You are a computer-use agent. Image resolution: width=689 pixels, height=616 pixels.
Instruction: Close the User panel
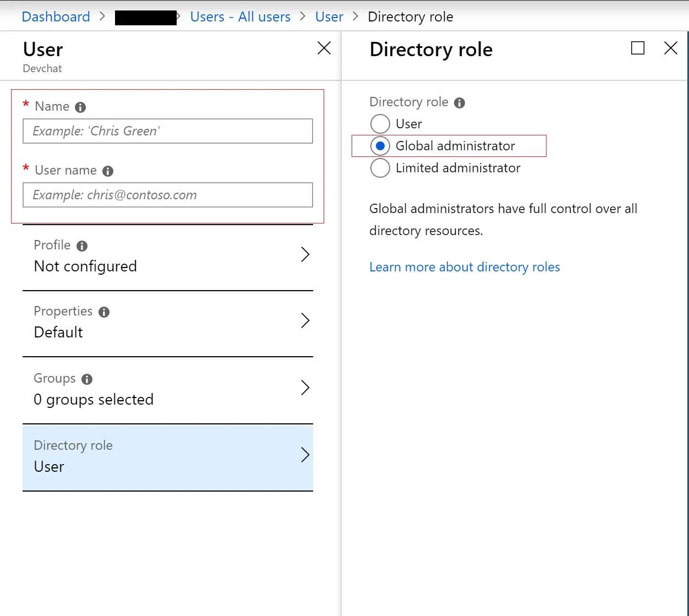pos(324,48)
